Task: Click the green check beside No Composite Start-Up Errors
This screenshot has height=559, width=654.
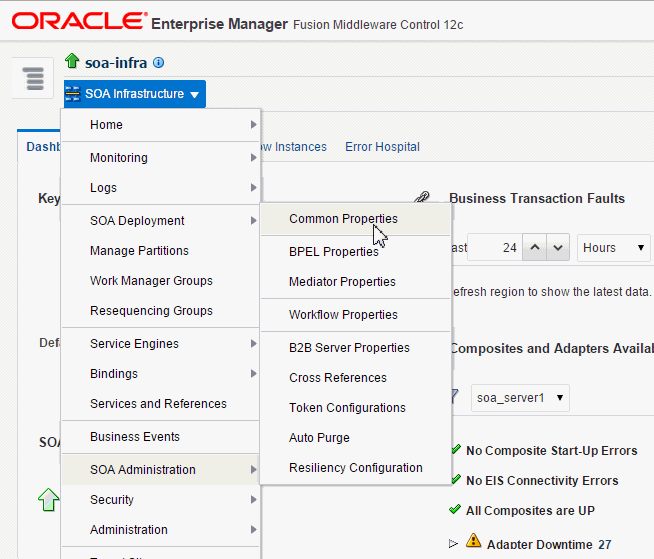Action: [457, 451]
